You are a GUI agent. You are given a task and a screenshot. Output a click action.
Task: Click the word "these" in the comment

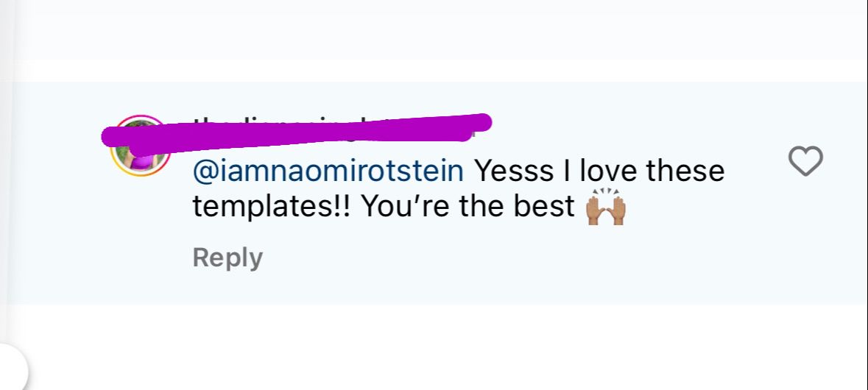tap(685, 171)
